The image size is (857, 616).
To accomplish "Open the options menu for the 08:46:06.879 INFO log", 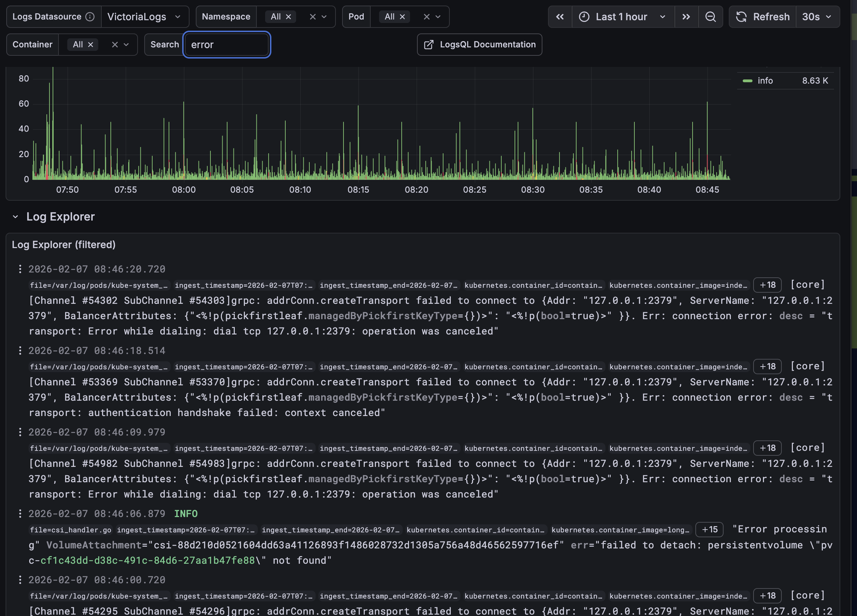I will 20,514.
